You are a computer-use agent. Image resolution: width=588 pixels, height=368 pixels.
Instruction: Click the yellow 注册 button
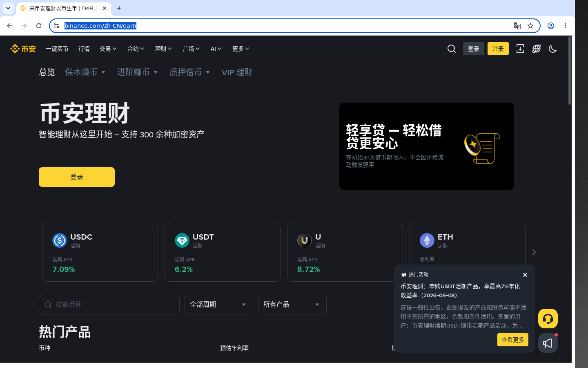point(498,49)
